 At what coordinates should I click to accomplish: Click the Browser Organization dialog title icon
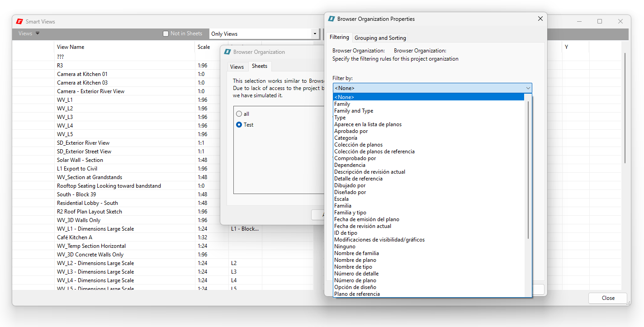[227, 52]
